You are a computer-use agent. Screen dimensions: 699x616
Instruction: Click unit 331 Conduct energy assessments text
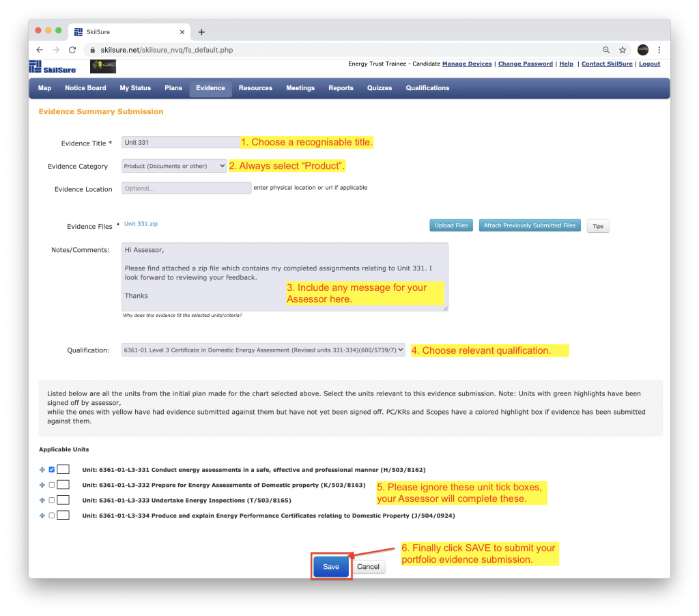254,470
